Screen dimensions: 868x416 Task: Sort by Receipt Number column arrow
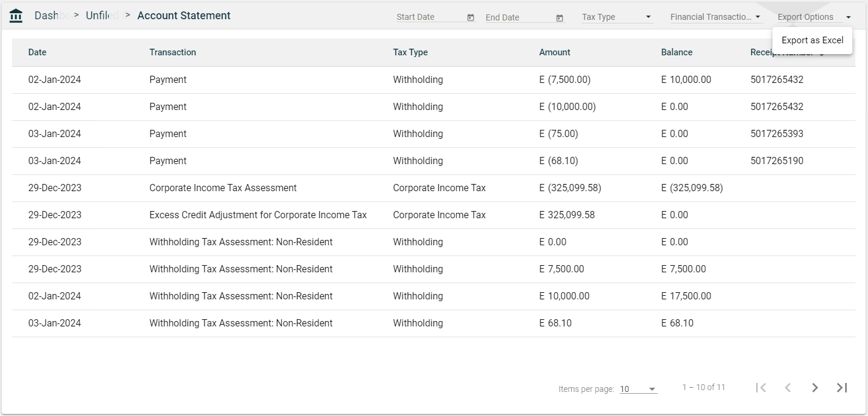821,54
